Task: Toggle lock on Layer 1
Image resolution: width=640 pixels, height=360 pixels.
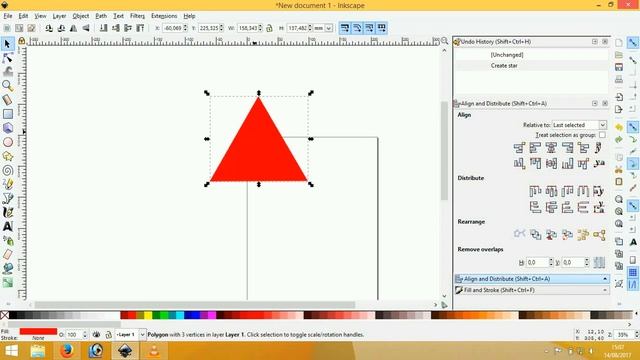Action: pos(108,335)
